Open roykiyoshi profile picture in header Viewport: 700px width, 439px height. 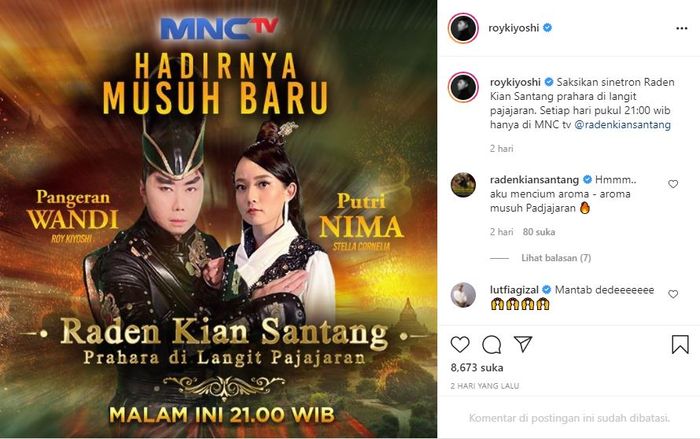click(463, 28)
